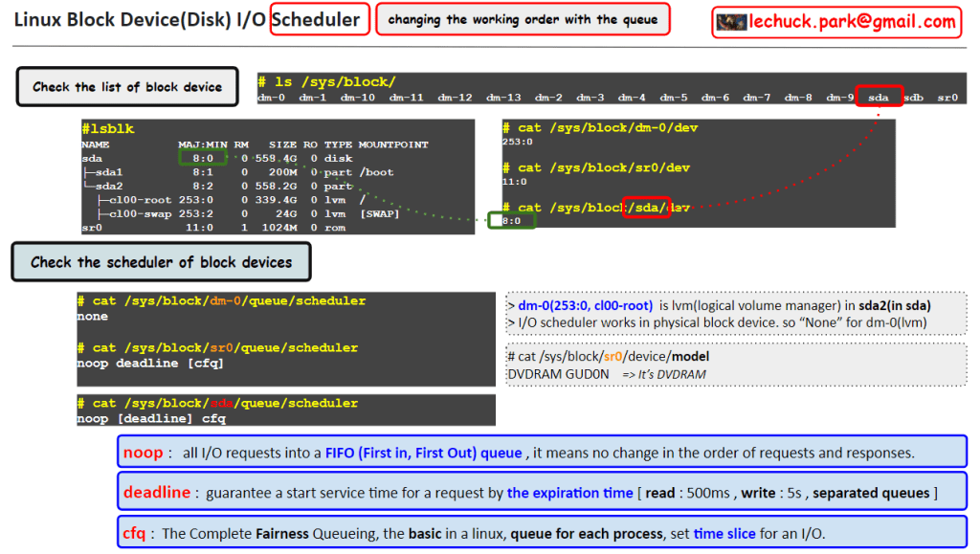980x554 pixels.
Task: Open the lechuck.park@gmail.com email link
Action: (x=852, y=22)
